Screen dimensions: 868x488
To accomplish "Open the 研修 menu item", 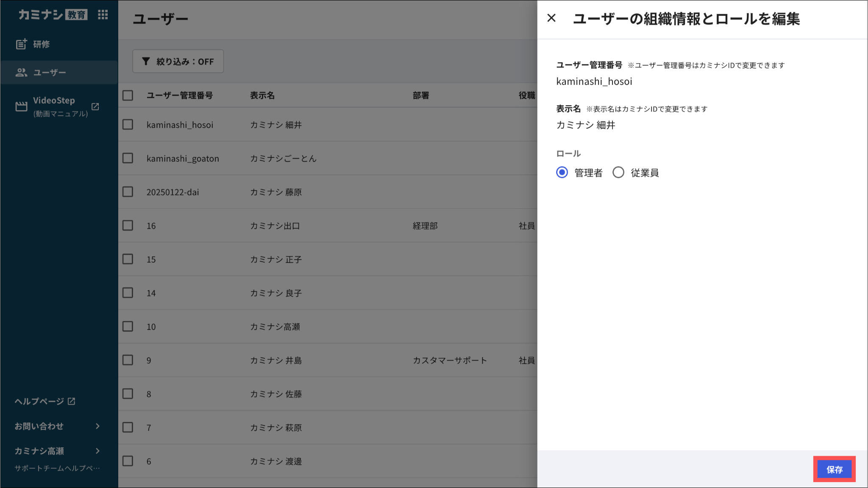I will 42,44.
